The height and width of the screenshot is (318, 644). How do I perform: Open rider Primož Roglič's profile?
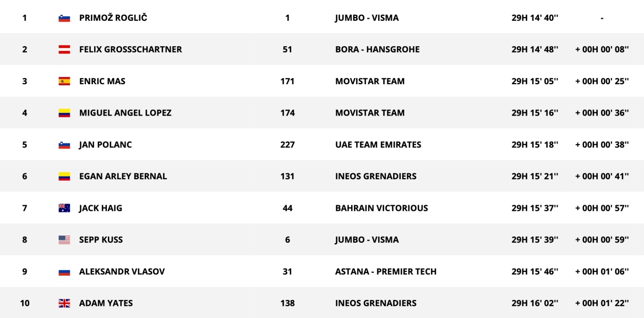pos(113,18)
